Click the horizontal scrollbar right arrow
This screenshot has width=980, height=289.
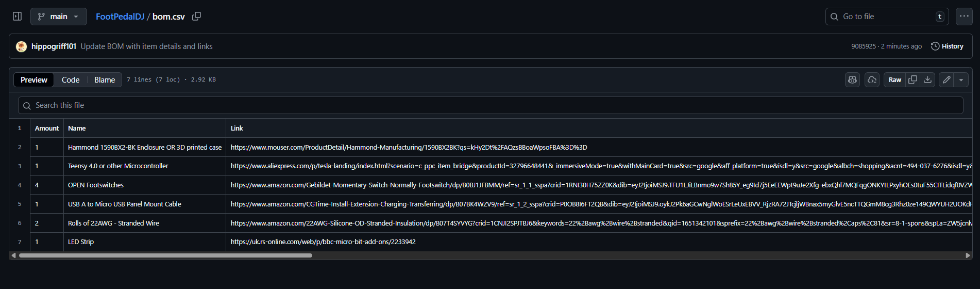click(968, 255)
